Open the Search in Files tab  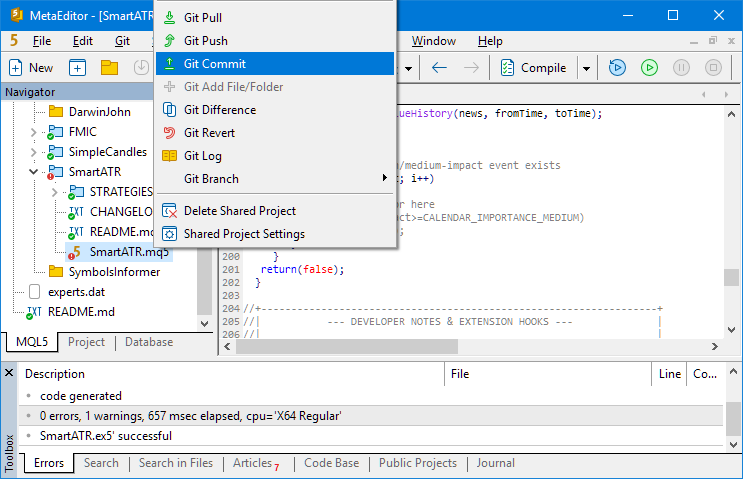point(176,463)
